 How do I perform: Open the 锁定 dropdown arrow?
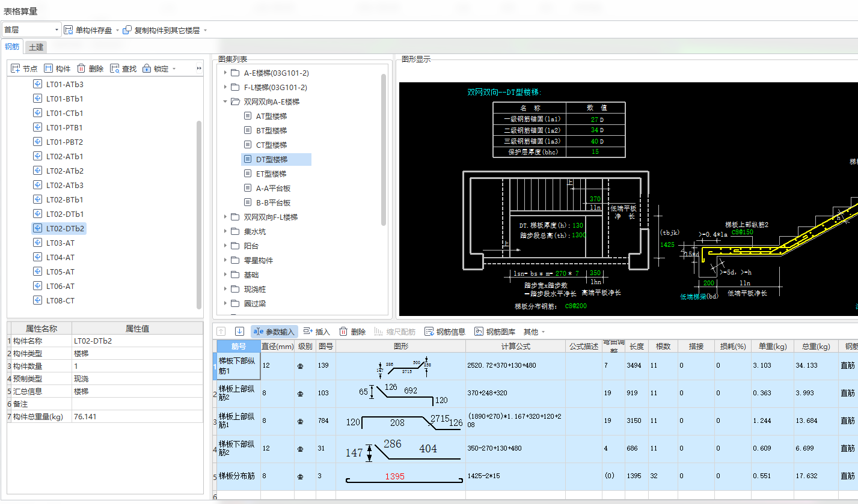174,69
